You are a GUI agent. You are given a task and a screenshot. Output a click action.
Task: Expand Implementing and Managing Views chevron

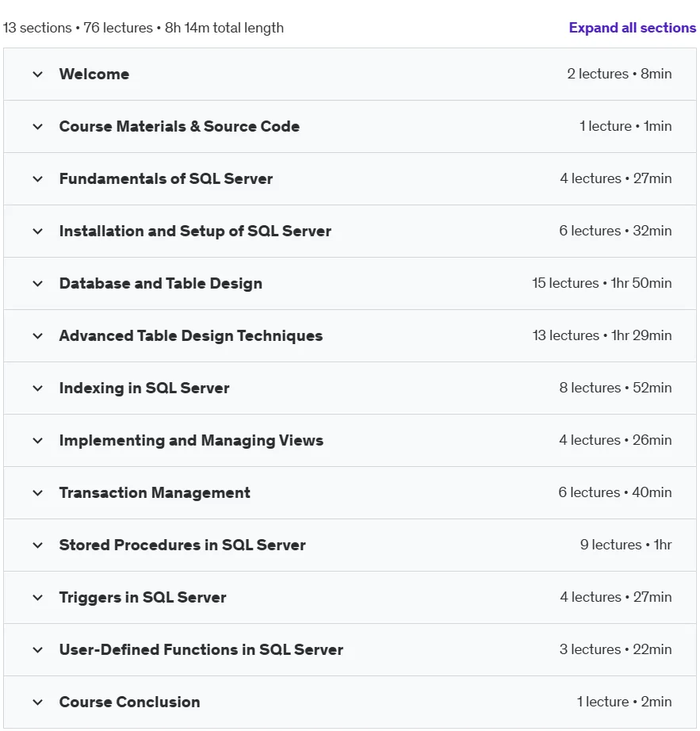(x=38, y=441)
